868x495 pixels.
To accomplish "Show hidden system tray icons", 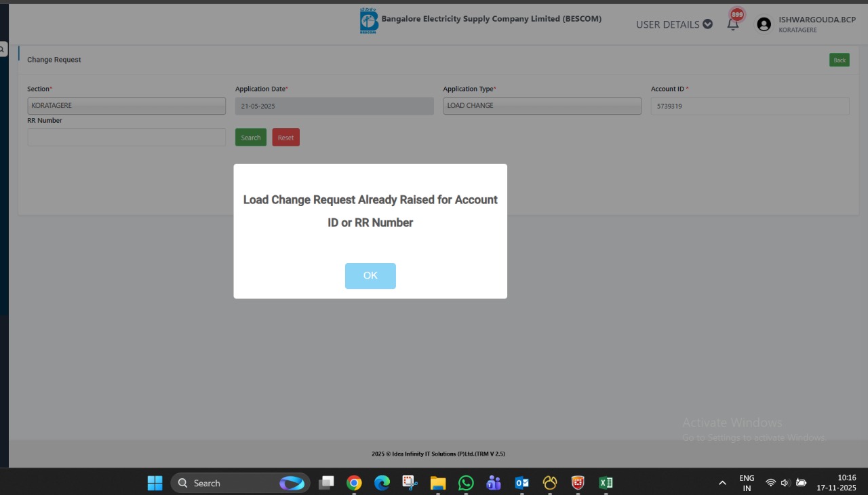I will tap(722, 483).
